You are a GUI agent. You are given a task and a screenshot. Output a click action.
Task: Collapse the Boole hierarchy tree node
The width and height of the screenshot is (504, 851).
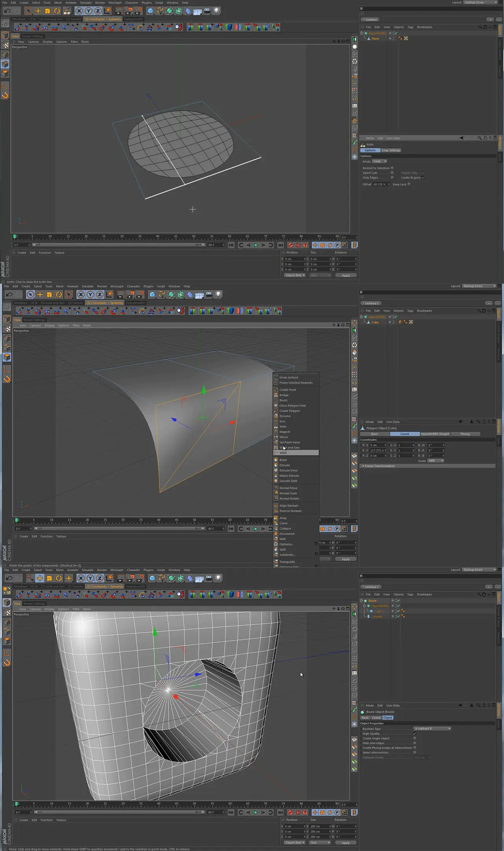pos(362,601)
